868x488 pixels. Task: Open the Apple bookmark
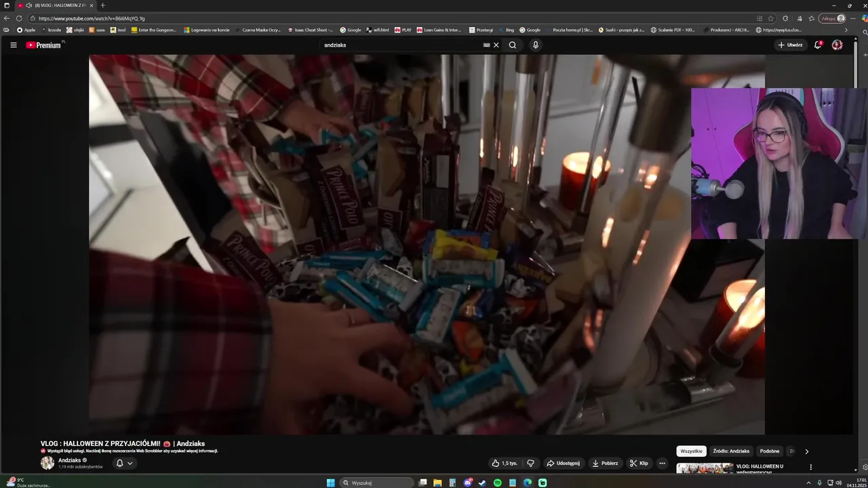point(26,30)
